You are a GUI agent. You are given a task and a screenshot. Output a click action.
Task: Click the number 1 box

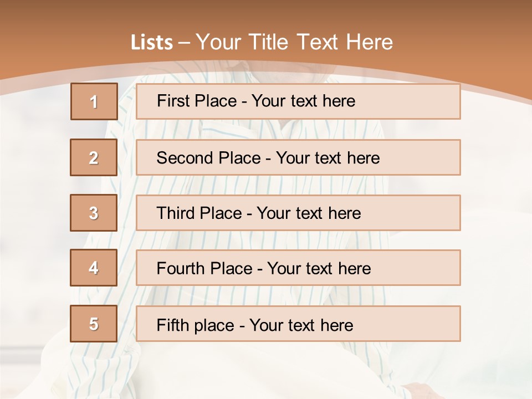[x=94, y=101]
